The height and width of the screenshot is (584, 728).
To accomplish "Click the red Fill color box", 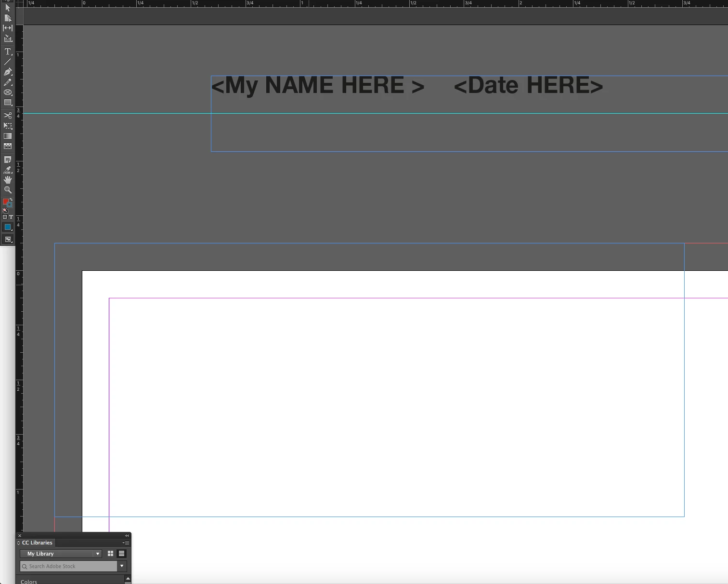I will tap(5, 201).
